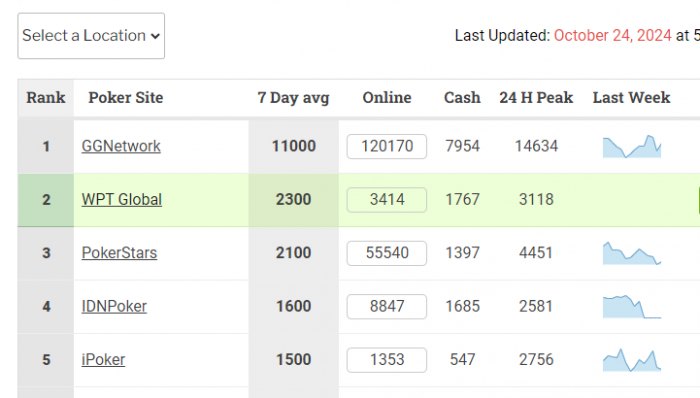This screenshot has height=398, width=700.
Task: Click the Poker Site column header
Action: [126, 97]
